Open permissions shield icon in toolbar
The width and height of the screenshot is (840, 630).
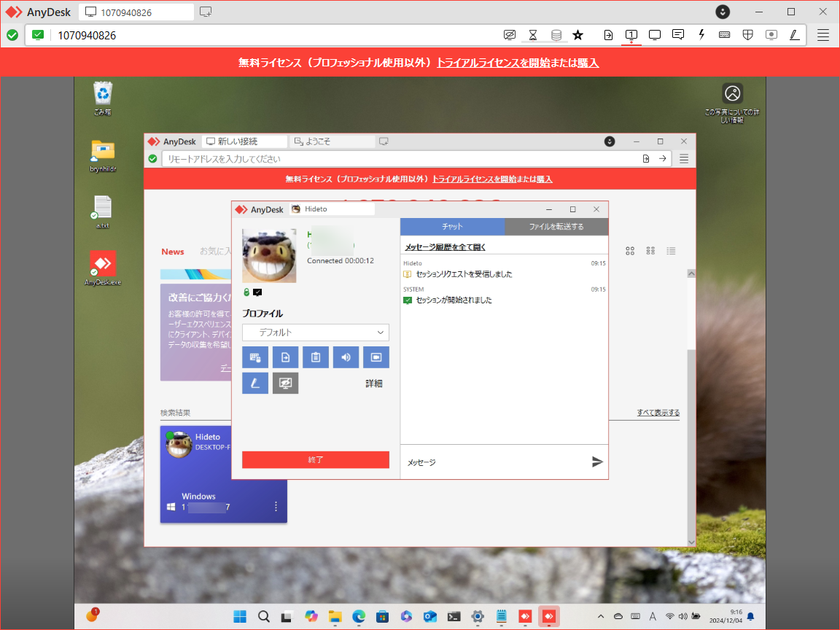(748, 35)
